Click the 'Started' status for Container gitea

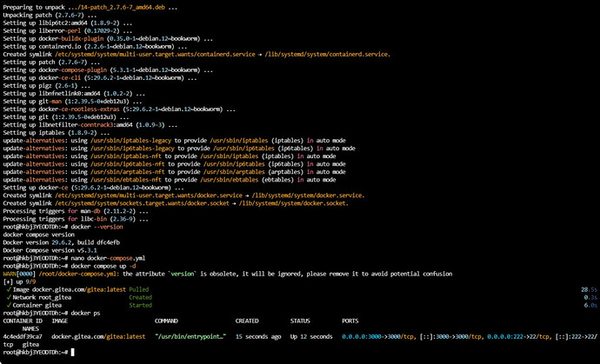pyautogui.click(x=140, y=305)
